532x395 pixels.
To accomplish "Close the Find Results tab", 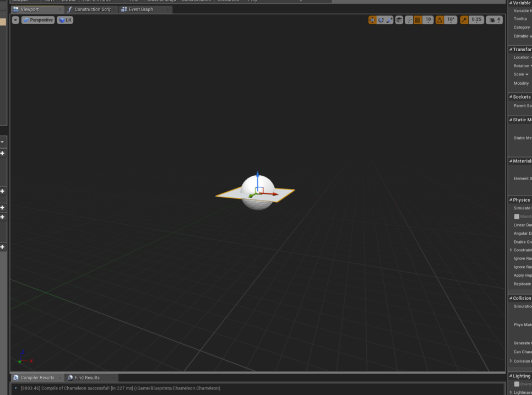I will point(113,378).
